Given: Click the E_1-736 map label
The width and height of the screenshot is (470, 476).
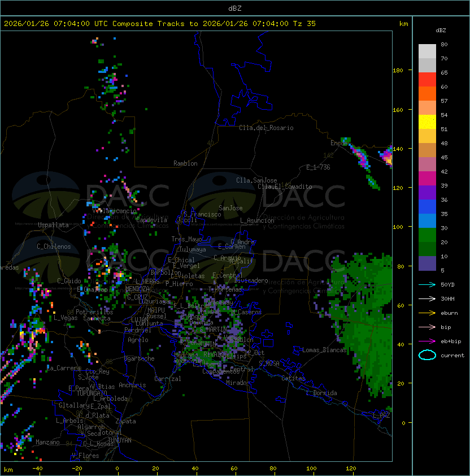Looking at the screenshot, I should pos(318,167).
